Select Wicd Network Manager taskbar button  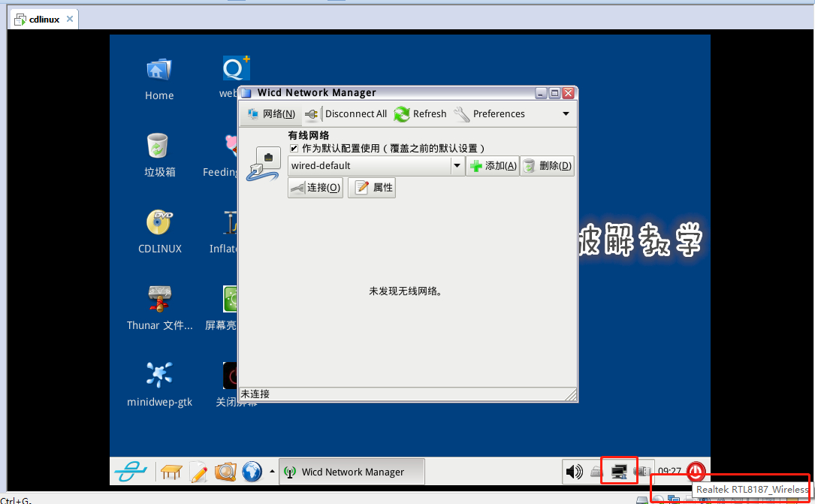tap(352, 472)
